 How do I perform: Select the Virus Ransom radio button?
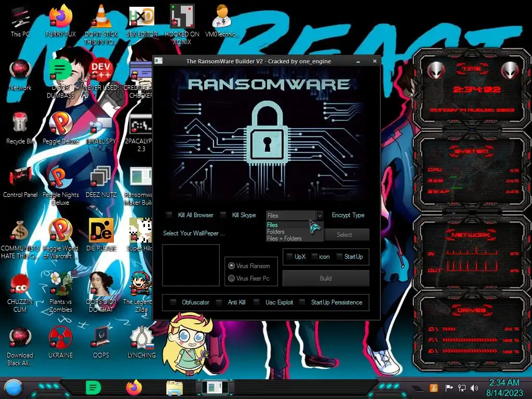(x=231, y=265)
